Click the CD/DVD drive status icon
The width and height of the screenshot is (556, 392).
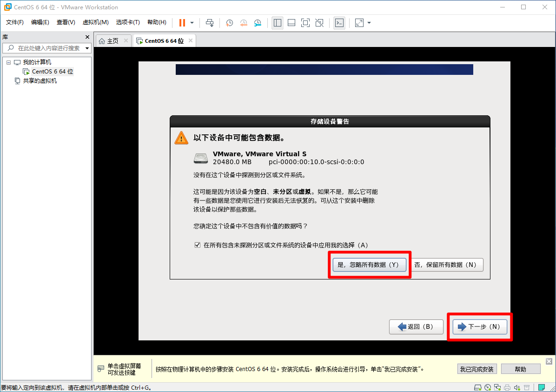tap(488, 387)
